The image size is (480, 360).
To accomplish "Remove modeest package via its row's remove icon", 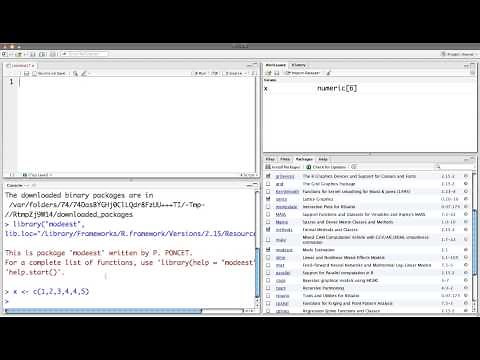I will [466, 250].
